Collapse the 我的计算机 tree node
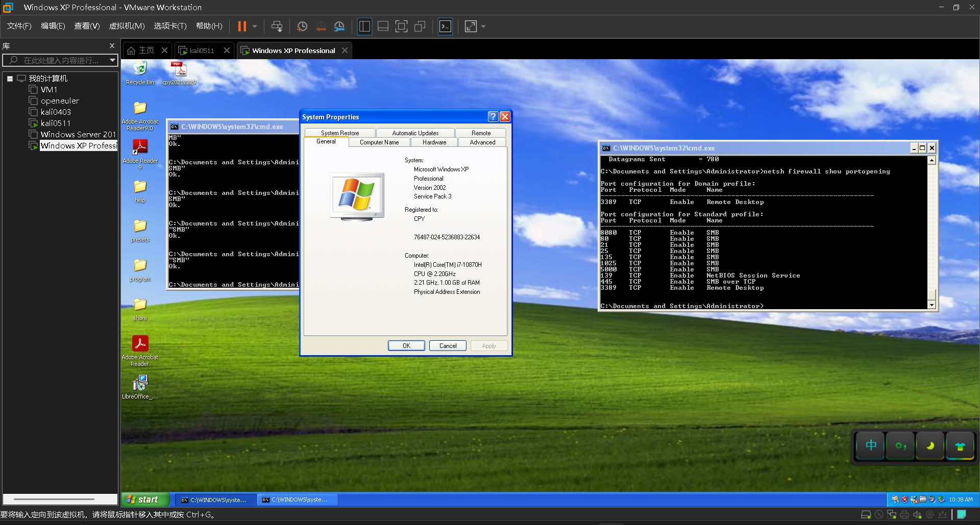This screenshot has width=980, height=525. (x=10, y=79)
